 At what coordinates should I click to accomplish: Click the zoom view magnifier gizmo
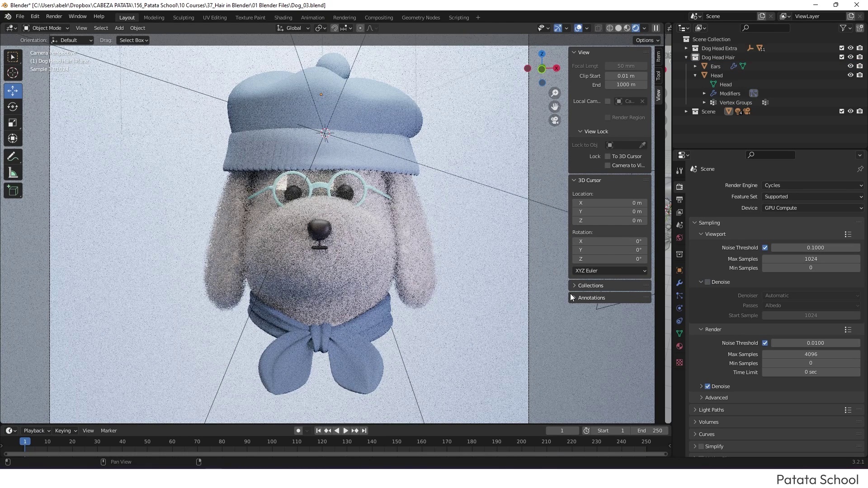[x=555, y=93]
